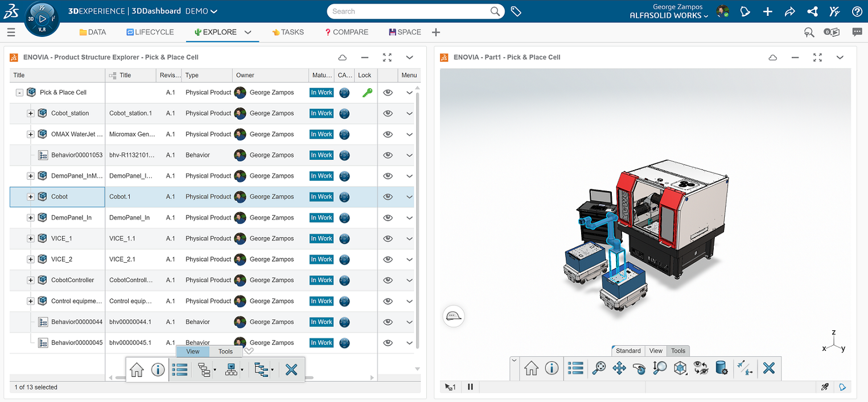Screen dimensions: 868x402
Task: Click the share arrow icon in top bar
Action: point(789,11)
